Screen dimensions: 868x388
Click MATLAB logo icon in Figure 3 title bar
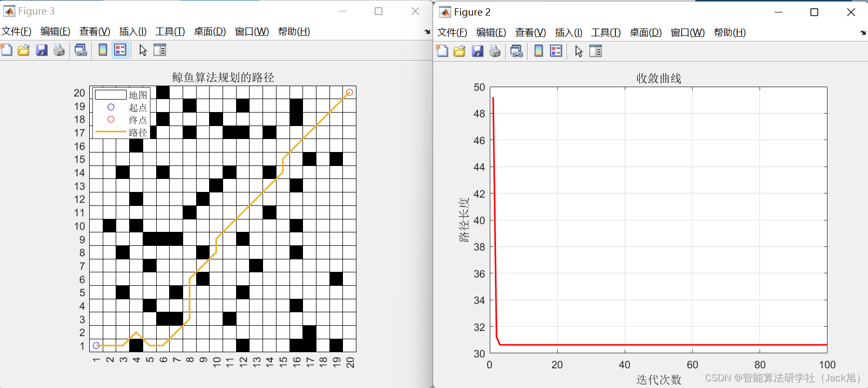9,11
